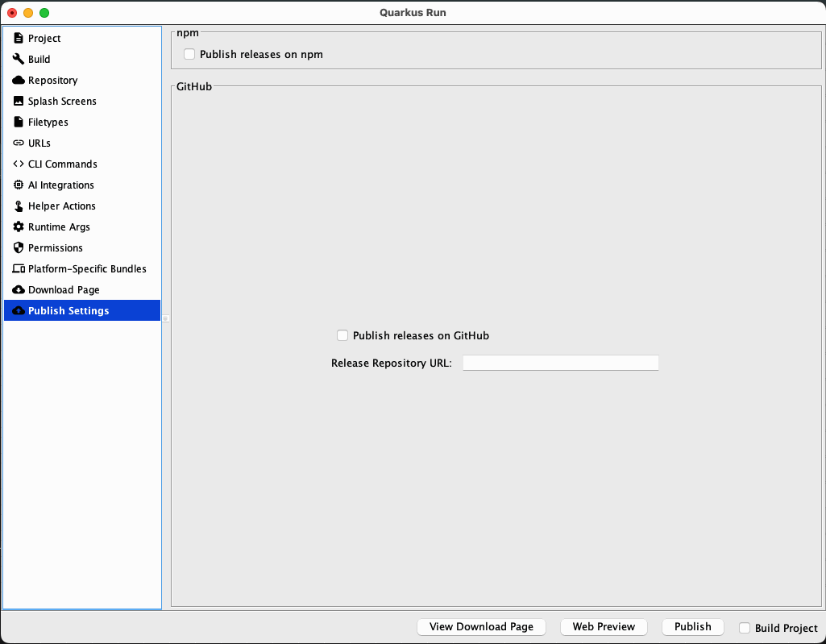Click the Splash Screens image icon
Image resolution: width=826 pixels, height=644 pixels.
19,101
